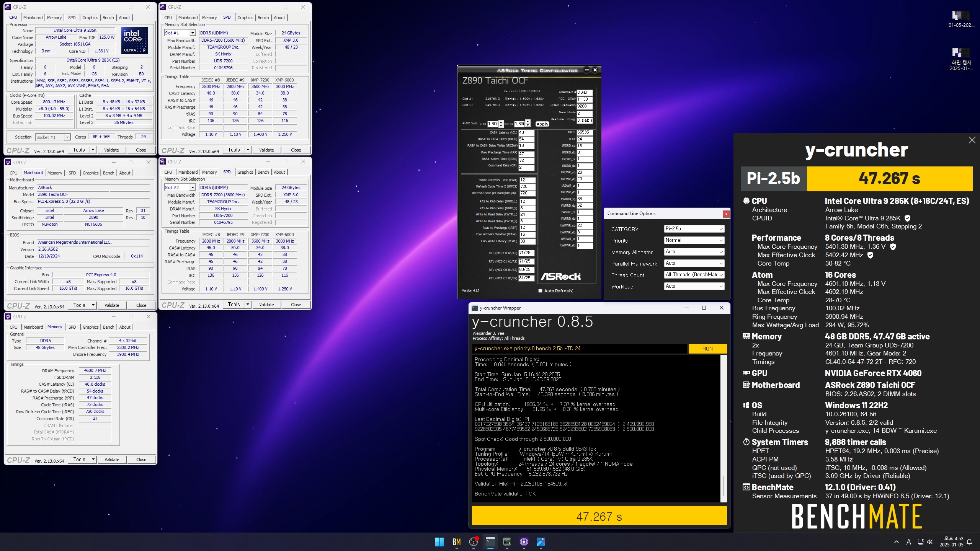This screenshot has width=980, height=551.
Task: Open the volume tray icon
Action: coord(930,542)
